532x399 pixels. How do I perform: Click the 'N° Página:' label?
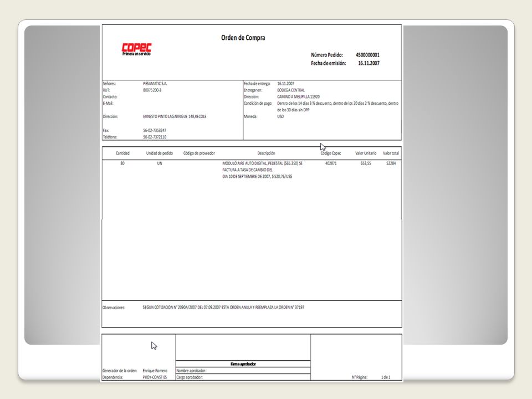[359, 377]
